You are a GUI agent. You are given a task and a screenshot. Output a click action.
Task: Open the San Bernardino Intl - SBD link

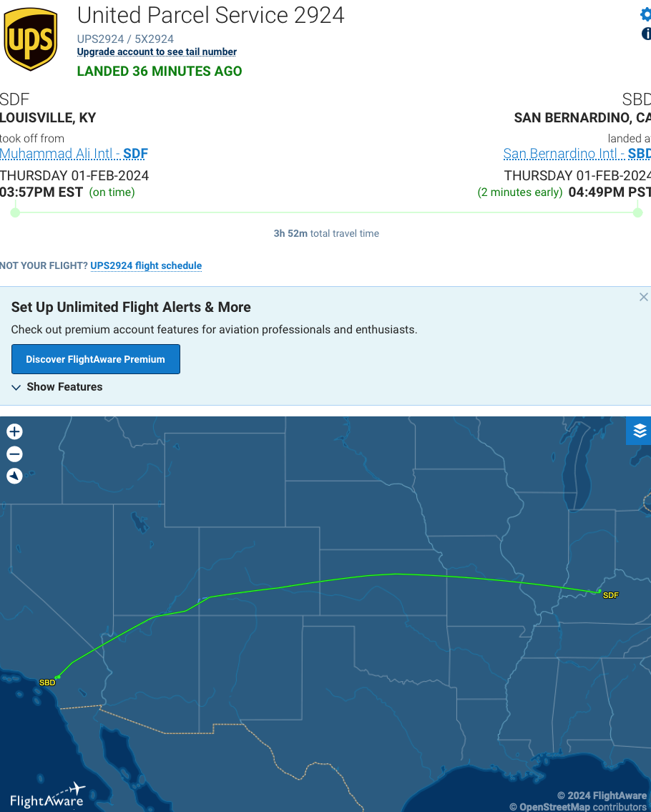(577, 154)
